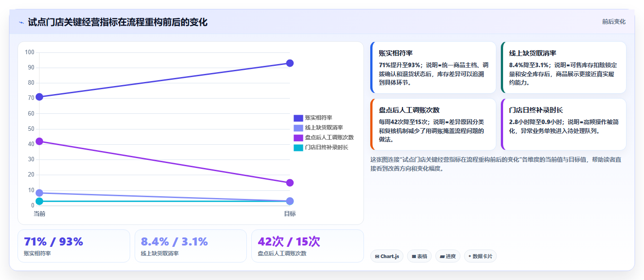Screen dimensions: 644x280
Task: Click the 50 y-axis tick label
Action: click(31, 129)
